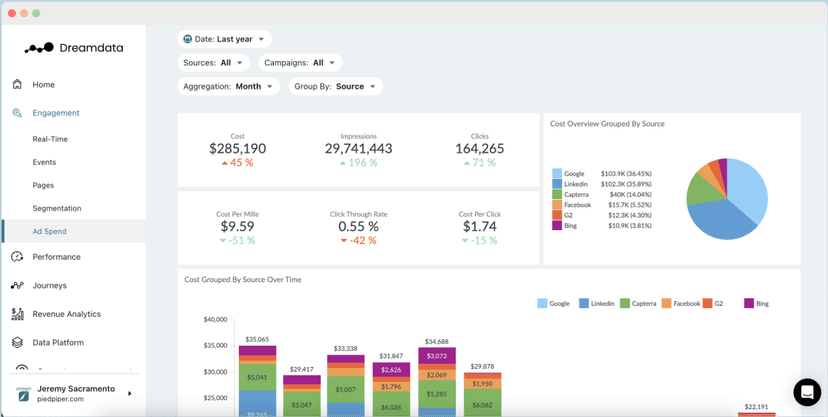
Task: Open the Aggregation: Month filter
Action: tap(228, 87)
